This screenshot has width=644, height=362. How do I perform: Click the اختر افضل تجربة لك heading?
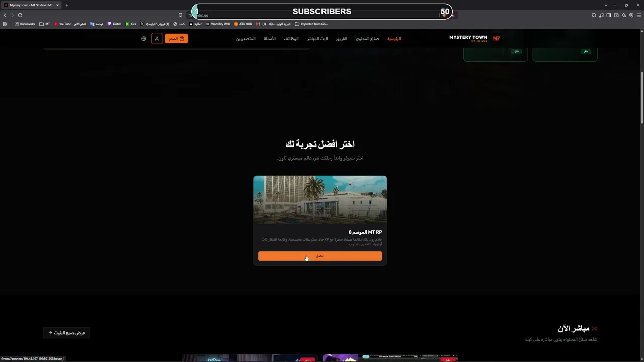[320, 144]
